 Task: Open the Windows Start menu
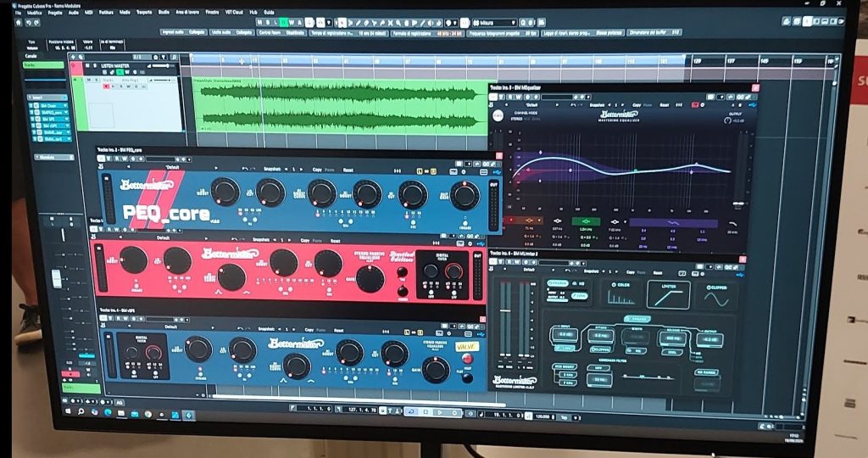point(69,412)
